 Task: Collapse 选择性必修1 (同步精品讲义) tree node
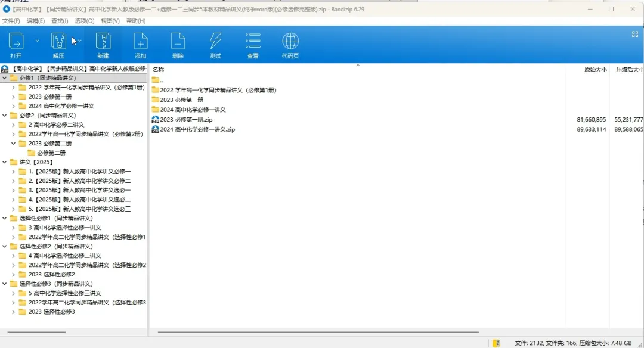tap(5, 218)
